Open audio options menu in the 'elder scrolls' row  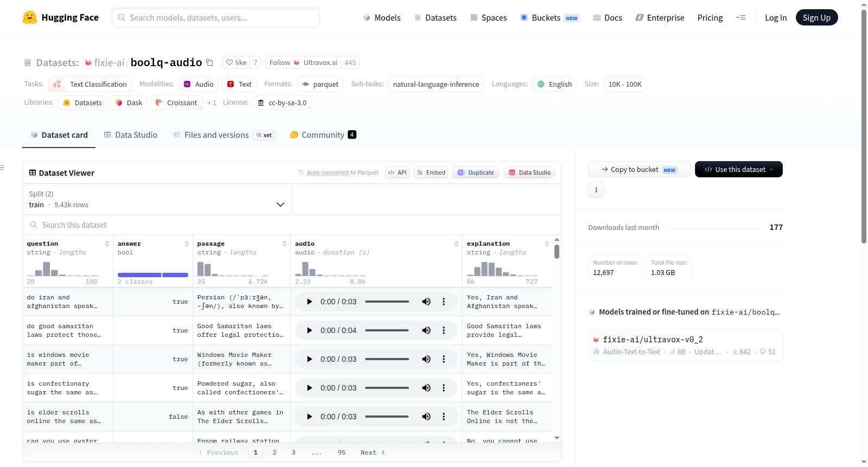coord(444,417)
